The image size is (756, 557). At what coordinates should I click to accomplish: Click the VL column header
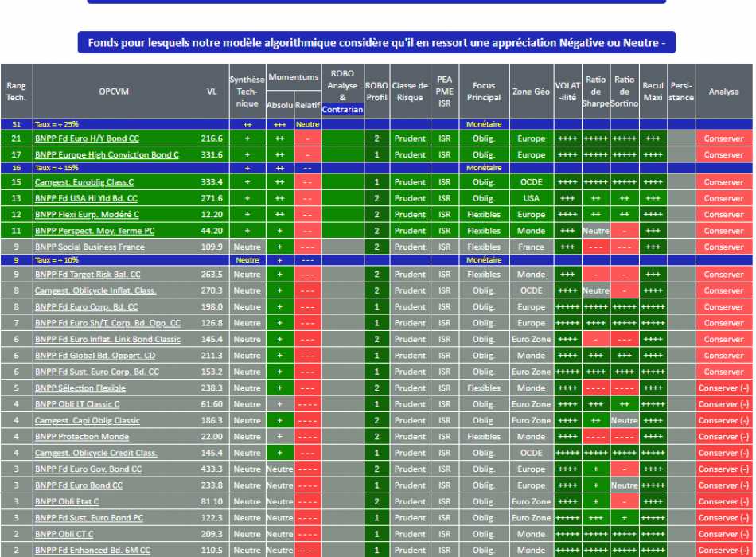(212, 92)
